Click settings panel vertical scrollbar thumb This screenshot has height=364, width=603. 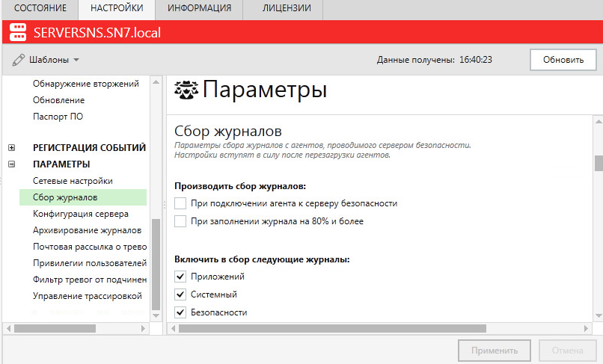click(x=599, y=163)
